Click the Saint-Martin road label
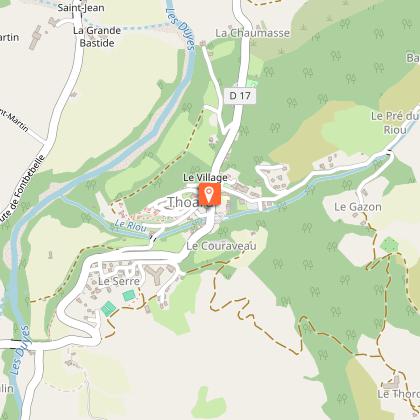This screenshot has height=420, width=420. [14, 120]
